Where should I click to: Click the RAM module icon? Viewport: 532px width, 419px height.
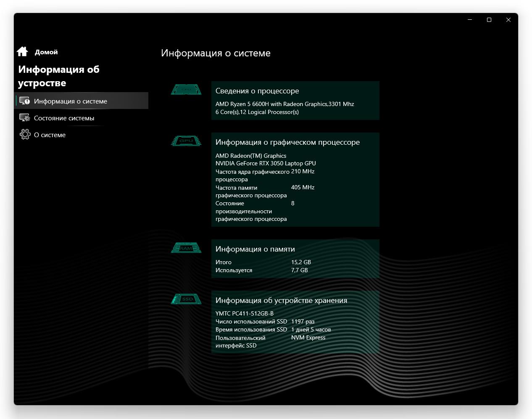(x=186, y=248)
